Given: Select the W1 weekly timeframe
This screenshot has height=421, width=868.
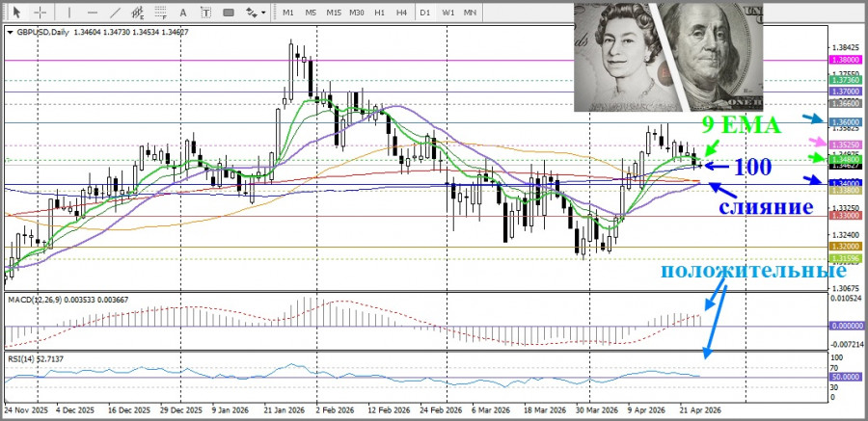Looking at the screenshot, I should tap(448, 12).
